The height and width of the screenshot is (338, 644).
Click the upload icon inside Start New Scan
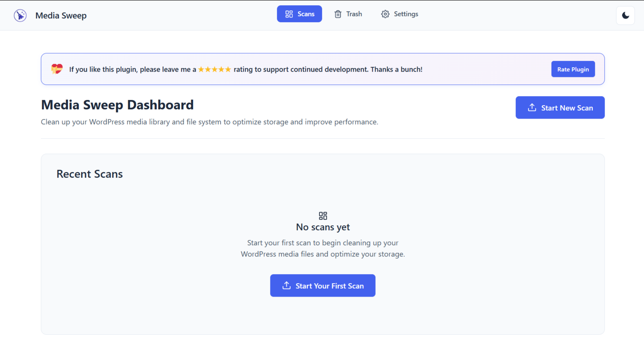point(532,107)
